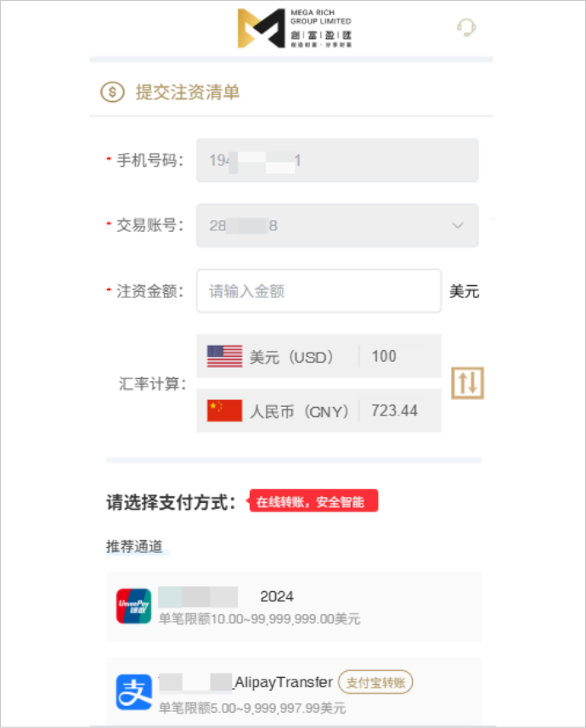Select the 推荐通道 tab

click(x=135, y=546)
